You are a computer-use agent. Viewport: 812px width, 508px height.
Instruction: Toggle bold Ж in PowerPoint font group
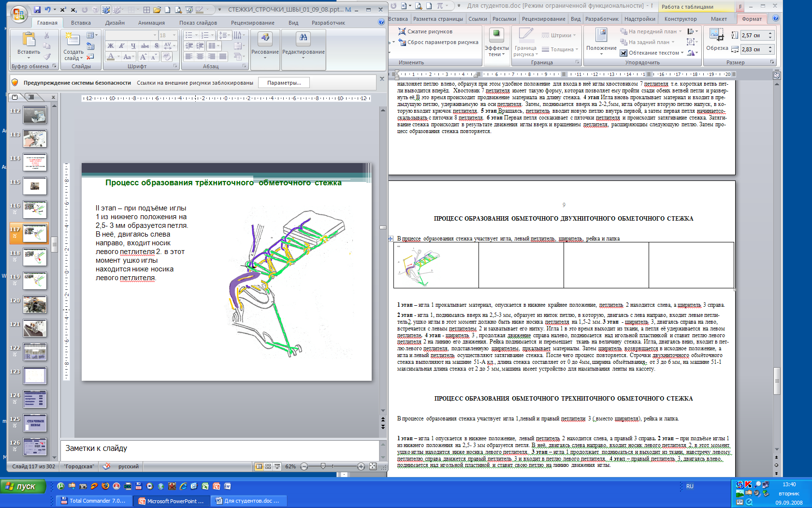point(111,46)
